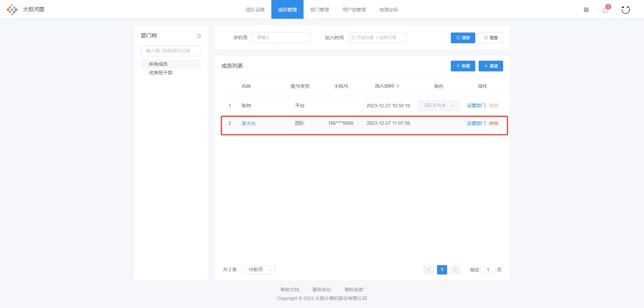Select page 1 in pagination
644x308 pixels.
[x=442, y=270]
